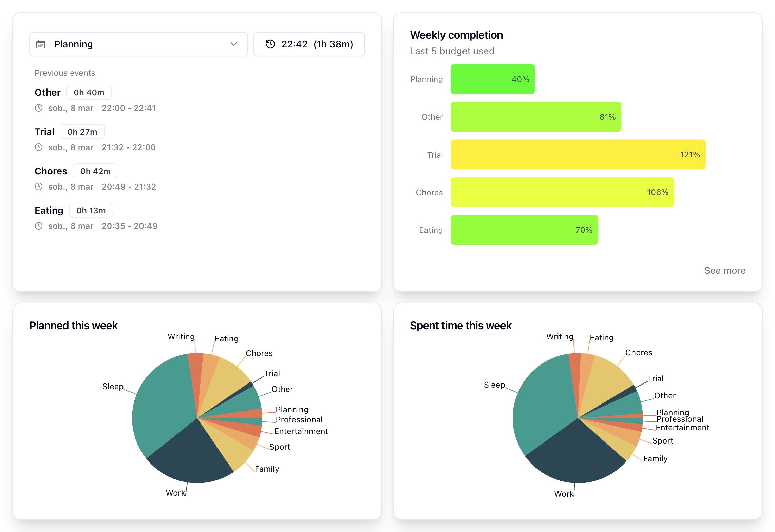Click the See more link
Viewport: 775px width, 532px height.
point(724,270)
